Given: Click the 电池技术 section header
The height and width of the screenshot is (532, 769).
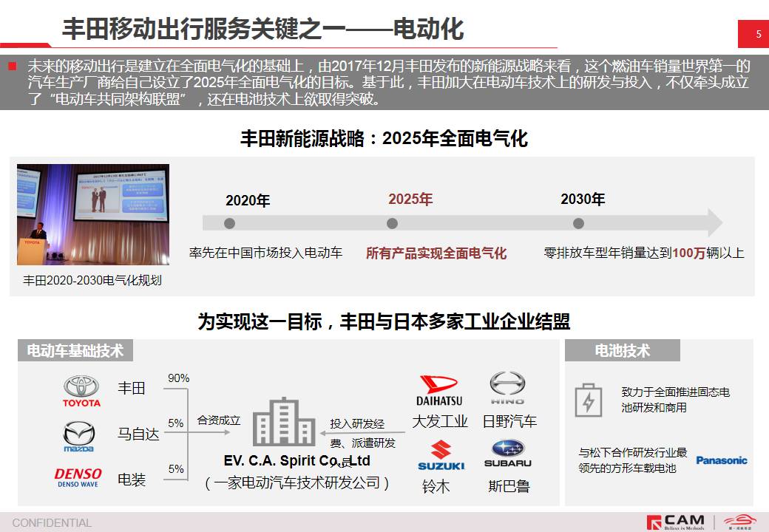Looking at the screenshot, I should (x=623, y=351).
